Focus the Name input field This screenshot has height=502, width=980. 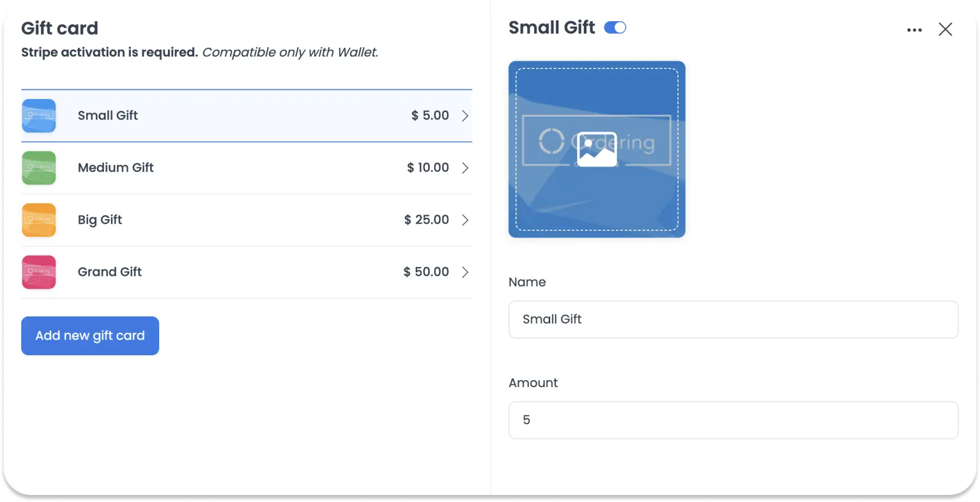[x=734, y=319]
